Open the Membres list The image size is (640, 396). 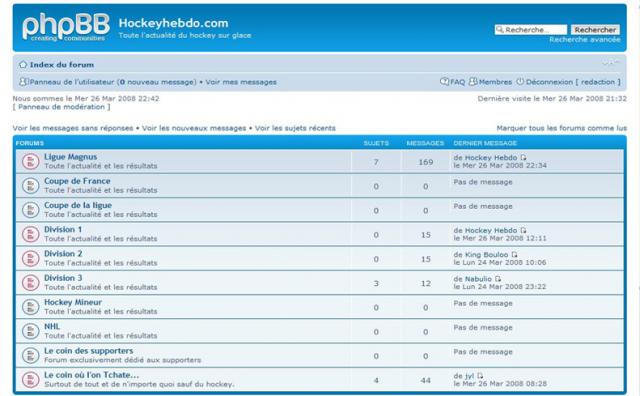pos(495,82)
